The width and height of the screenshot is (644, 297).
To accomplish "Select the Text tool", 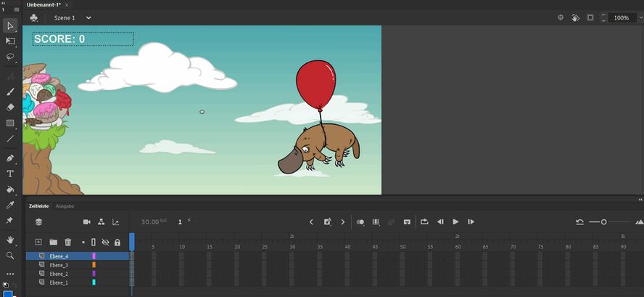I will 10,174.
